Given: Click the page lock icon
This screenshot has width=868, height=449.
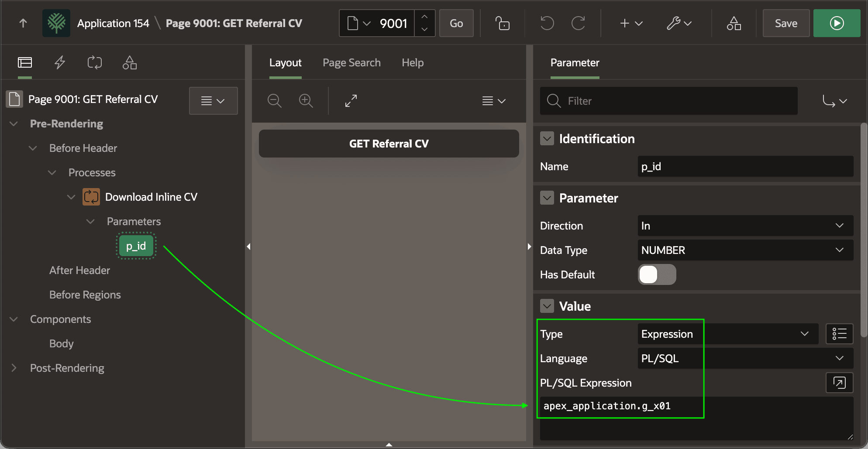Looking at the screenshot, I should tap(502, 23).
